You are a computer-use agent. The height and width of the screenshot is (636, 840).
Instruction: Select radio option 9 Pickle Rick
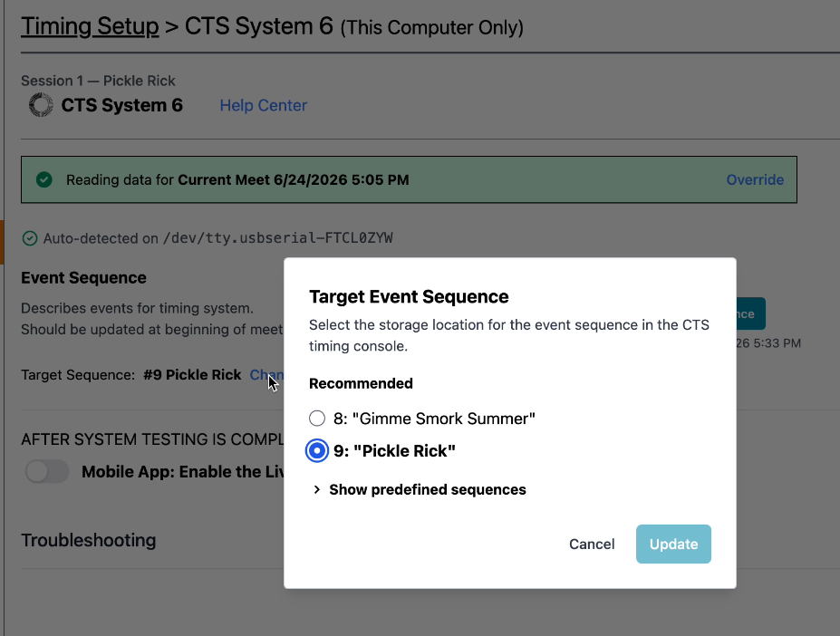point(317,450)
